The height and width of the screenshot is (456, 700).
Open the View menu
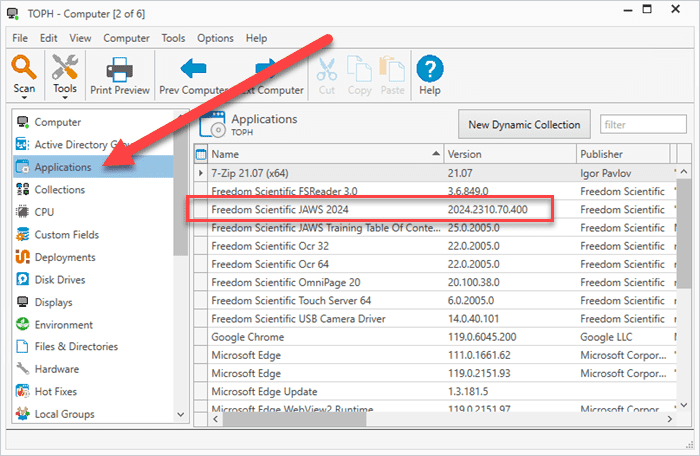80,38
